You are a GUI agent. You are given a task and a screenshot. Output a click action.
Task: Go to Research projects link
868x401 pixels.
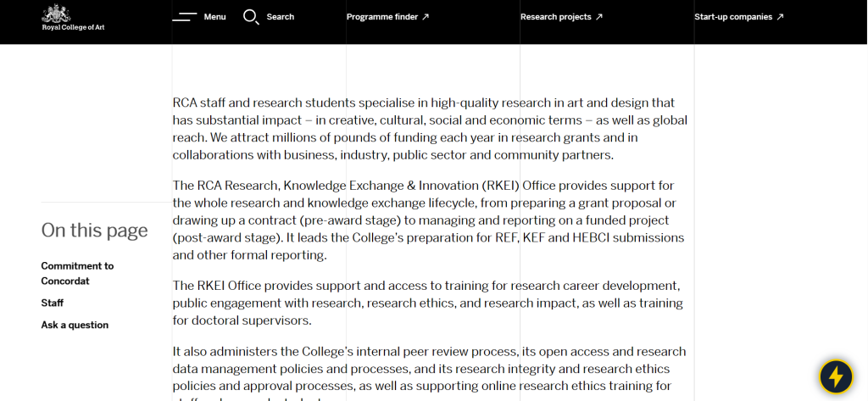[555, 17]
